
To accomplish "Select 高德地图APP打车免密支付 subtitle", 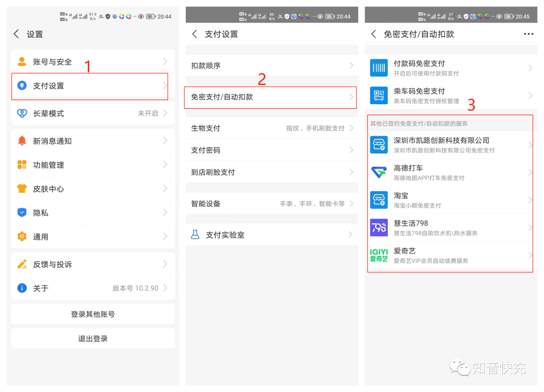I will (429, 178).
